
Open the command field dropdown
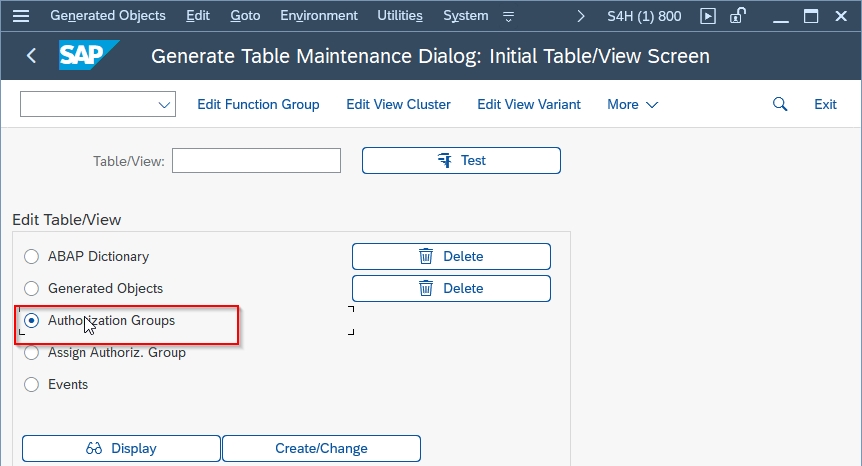point(164,104)
